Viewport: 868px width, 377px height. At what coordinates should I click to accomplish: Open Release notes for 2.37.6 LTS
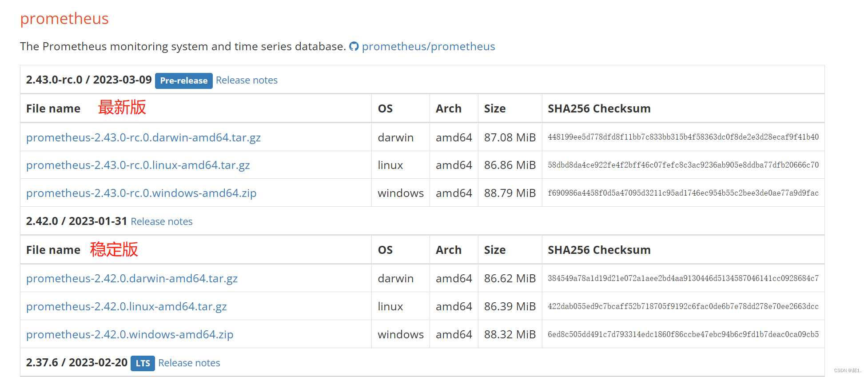pyautogui.click(x=189, y=363)
